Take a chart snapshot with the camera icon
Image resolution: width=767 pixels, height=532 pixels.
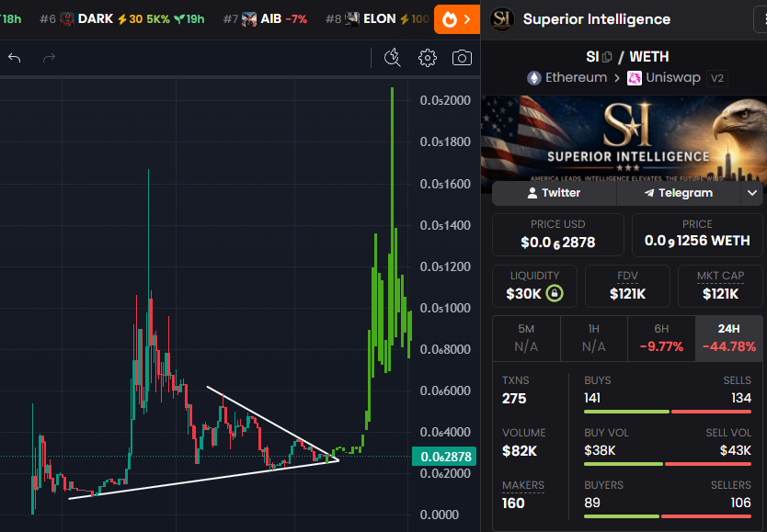[x=462, y=58]
